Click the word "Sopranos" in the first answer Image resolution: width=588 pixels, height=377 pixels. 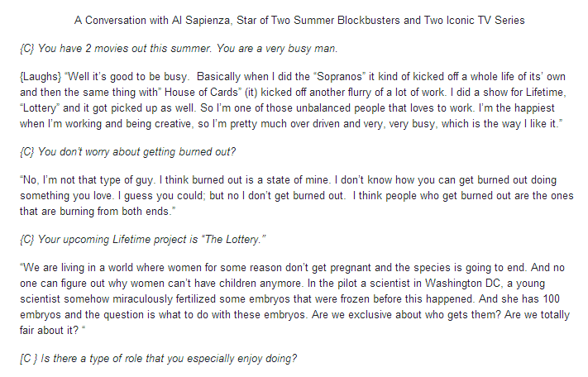339,76
